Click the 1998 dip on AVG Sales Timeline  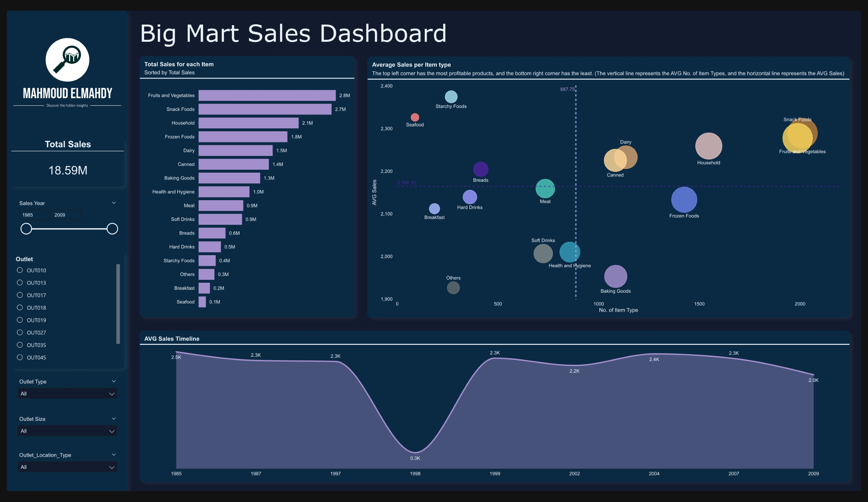[415, 451]
